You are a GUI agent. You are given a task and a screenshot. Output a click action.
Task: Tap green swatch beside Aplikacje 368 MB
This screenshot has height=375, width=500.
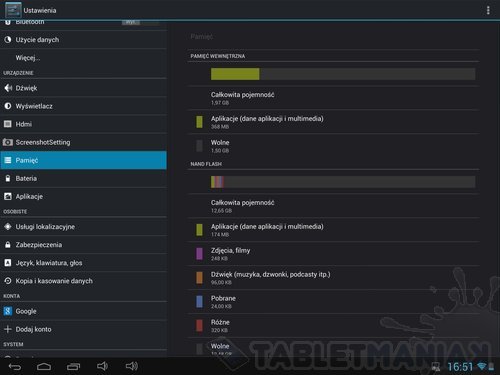pos(199,122)
